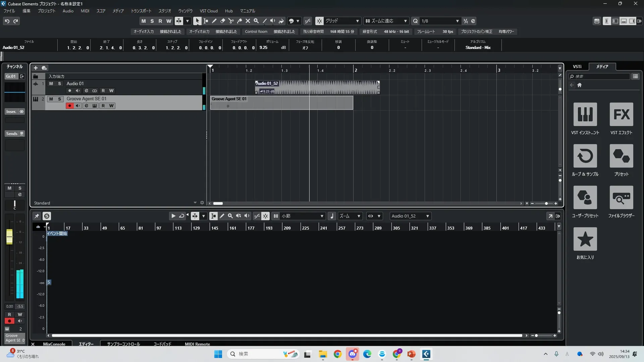
Task: Select the Glue tool
Action: [239, 21]
